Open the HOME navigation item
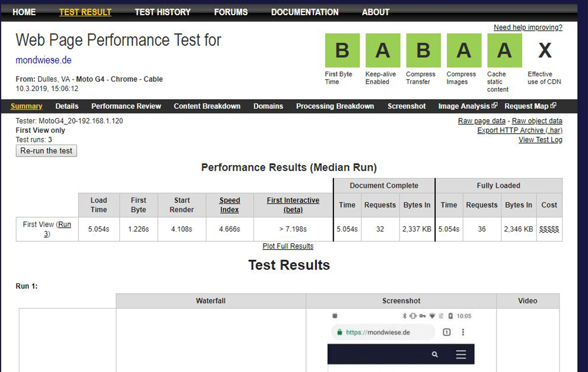Screen dimensions: 588x372 point(24,12)
